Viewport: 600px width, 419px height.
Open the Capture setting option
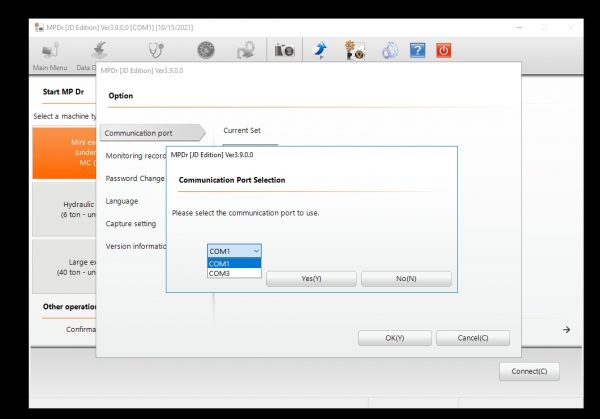(x=130, y=223)
